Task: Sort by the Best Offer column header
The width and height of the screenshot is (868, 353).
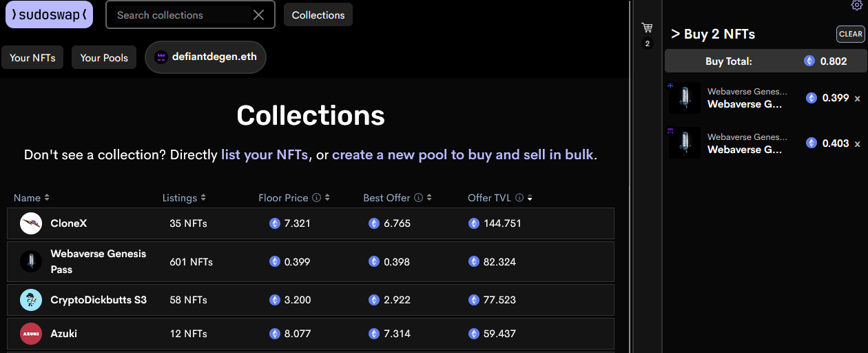Action: click(386, 198)
